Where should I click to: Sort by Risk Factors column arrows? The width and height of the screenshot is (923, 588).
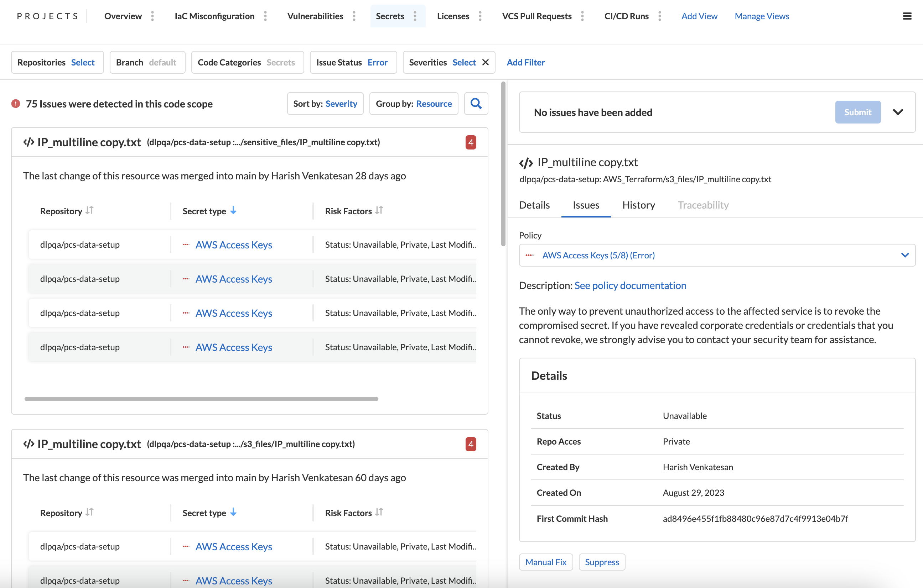pos(379,210)
